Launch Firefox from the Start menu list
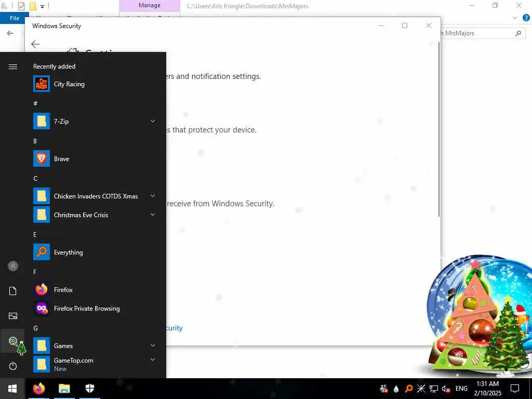Viewport: 532px width, 399px height. tap(94, 290)
